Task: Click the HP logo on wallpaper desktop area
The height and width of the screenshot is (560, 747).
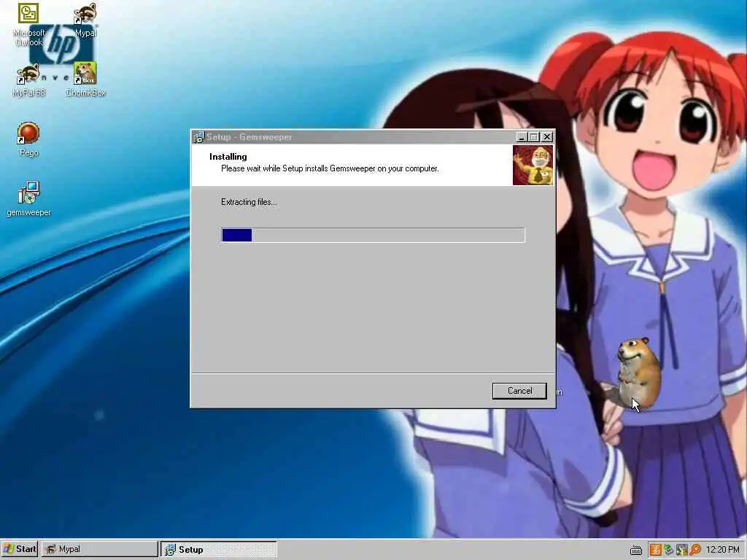Action: pos(61,45)
